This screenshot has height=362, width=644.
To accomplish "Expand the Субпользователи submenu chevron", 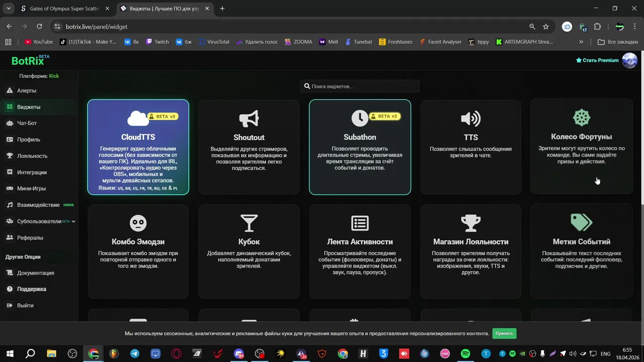I will point(73,221).
